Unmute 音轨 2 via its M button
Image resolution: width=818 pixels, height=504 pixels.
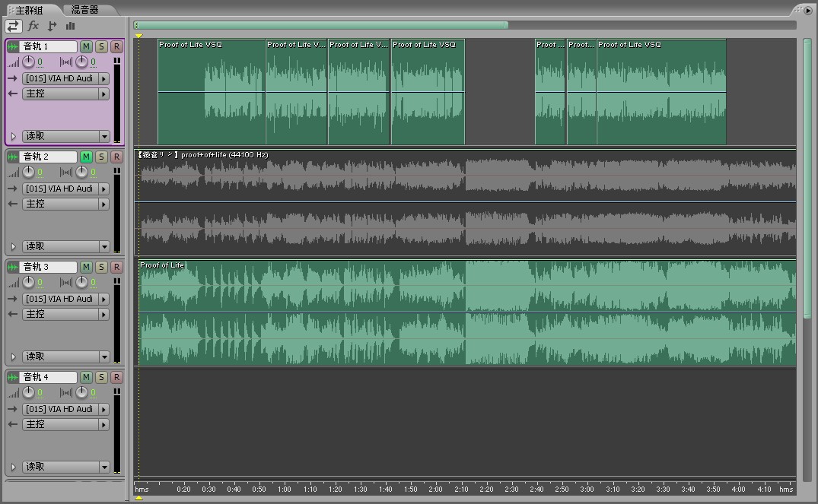pos(86,157)
